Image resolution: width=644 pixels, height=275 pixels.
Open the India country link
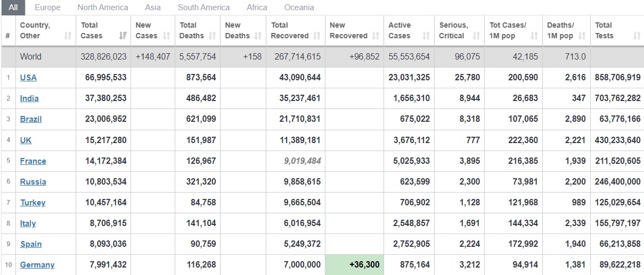29,98
